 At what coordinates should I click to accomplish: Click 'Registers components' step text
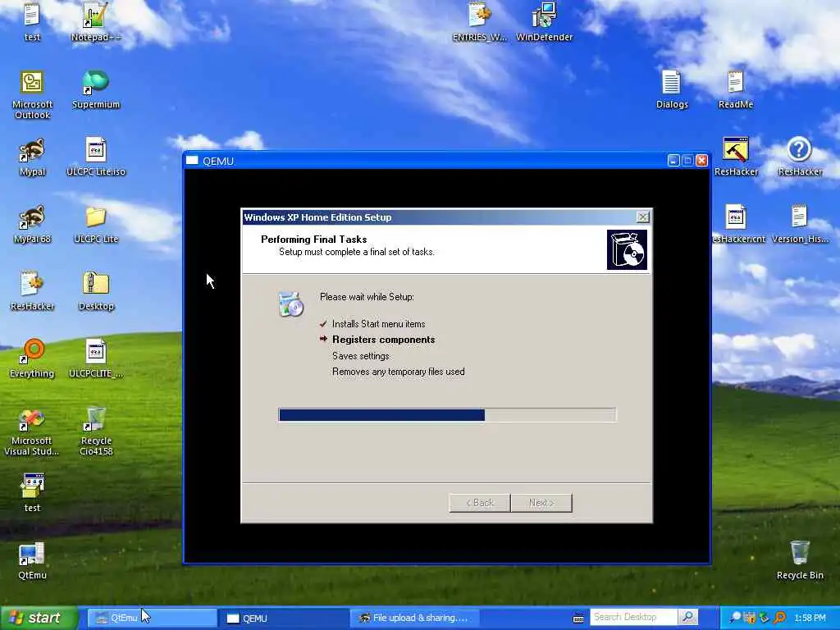(x=384, y=340)
